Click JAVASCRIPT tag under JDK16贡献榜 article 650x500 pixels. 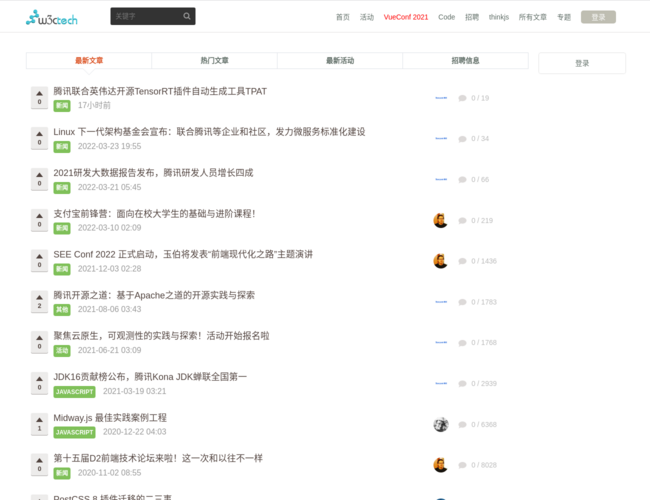pyautogui.click(x=75, y=392)
